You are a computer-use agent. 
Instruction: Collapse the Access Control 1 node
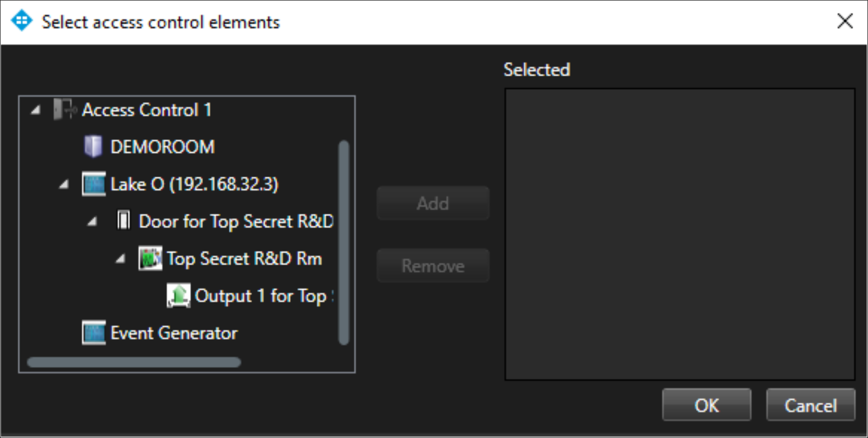[x=36, y=110]
